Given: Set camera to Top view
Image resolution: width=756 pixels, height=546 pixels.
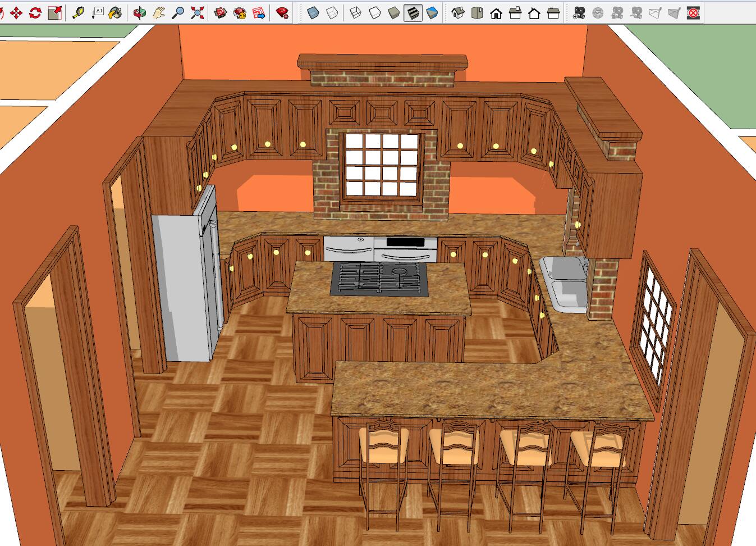Looking at the screenshot, I should tap(477, 12).
